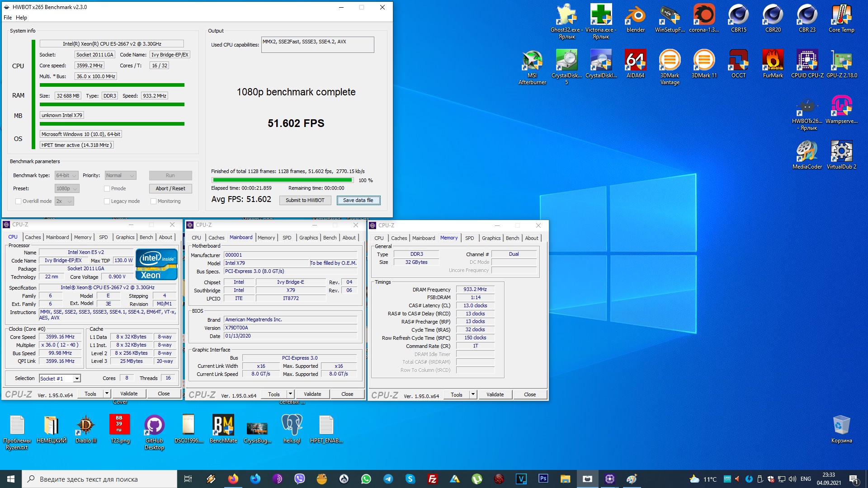The height and width of the screenshot is (488, 868).
Task: Launch MSI Afterburner shortcut
Action: click(x=532, y=67)
